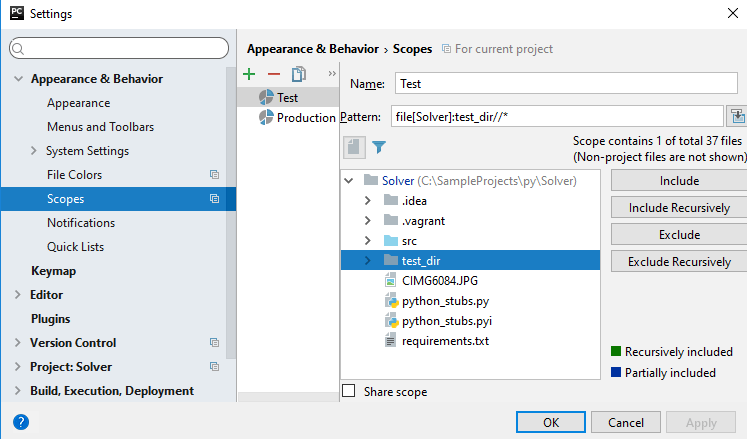Expand the Version Control settings group

click(x=18, y=343)
